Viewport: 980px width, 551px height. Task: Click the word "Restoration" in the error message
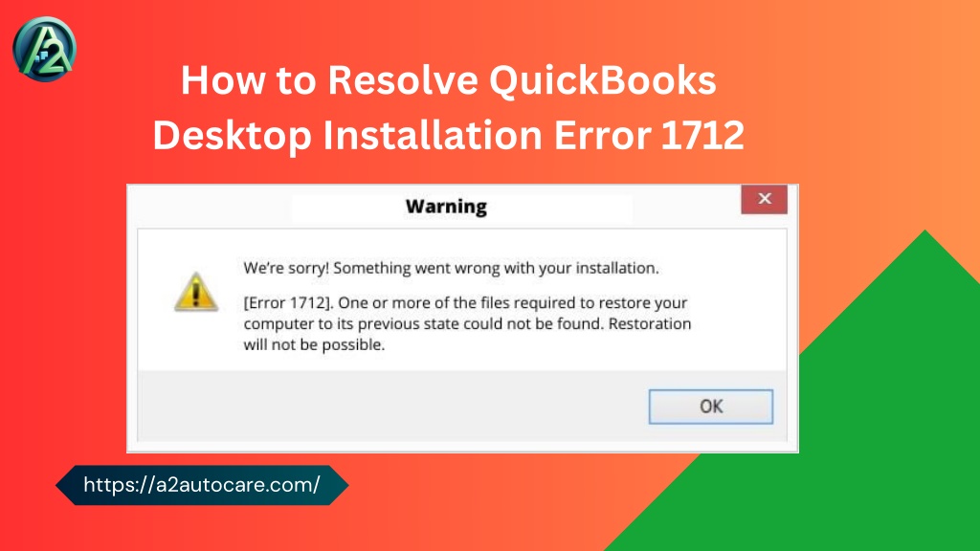coord(650,323)
